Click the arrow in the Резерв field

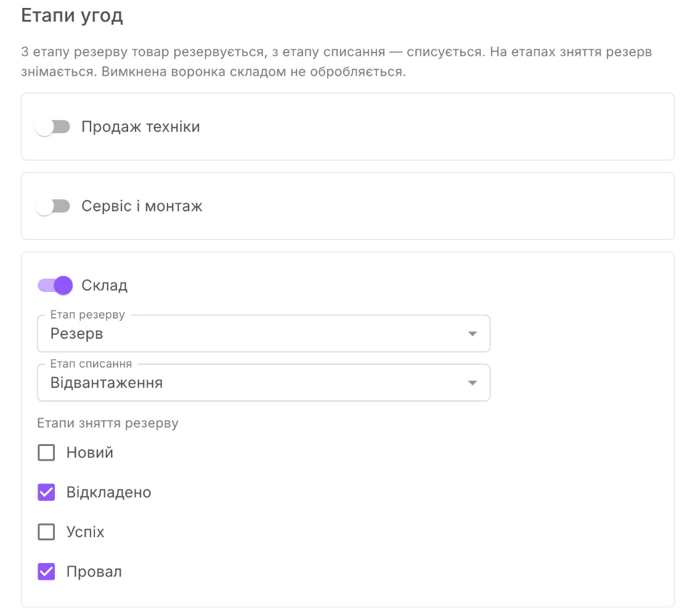click(x=472, y=334)
